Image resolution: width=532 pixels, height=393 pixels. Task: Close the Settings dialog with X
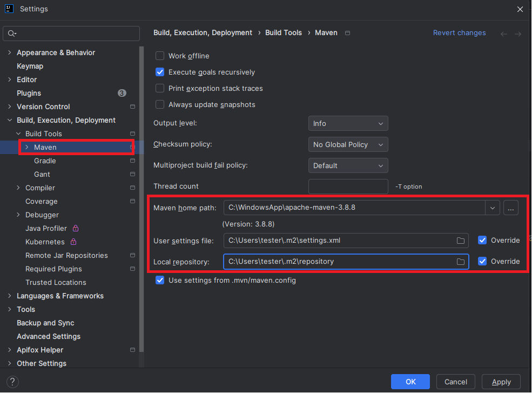[x=520, y=9]
